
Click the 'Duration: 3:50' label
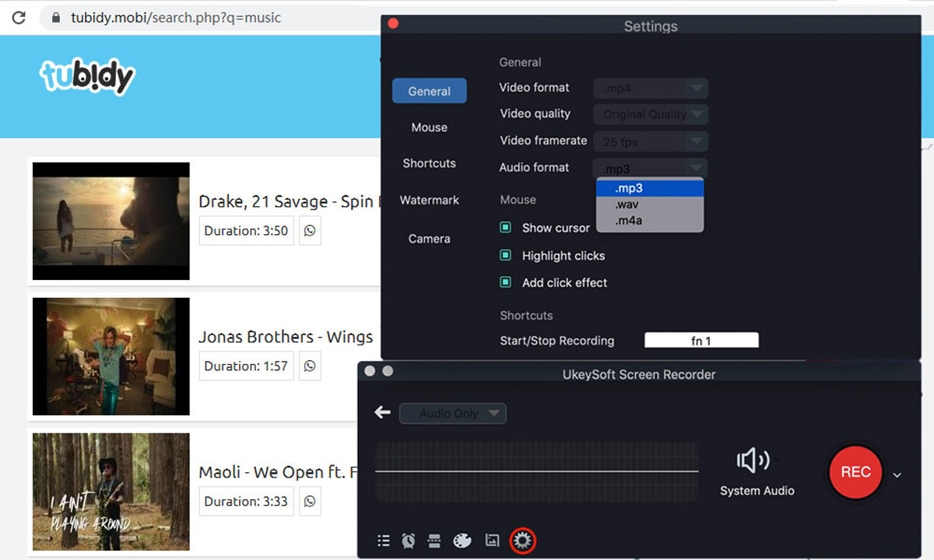point(246,231)
